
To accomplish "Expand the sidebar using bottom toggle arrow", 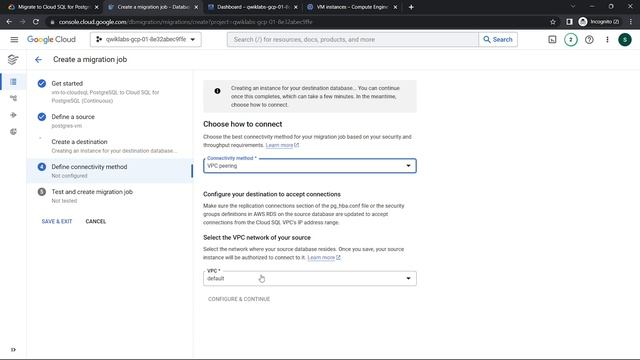I will [x=13, y=349].
